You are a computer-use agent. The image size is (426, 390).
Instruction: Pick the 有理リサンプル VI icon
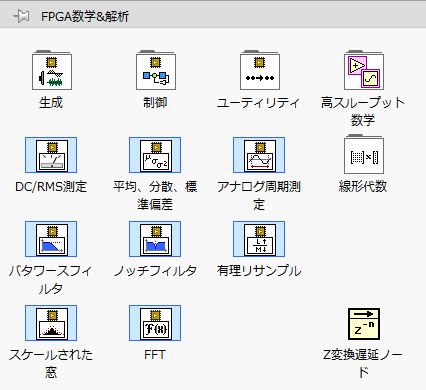pyautogui.click(x=259, y=239)
